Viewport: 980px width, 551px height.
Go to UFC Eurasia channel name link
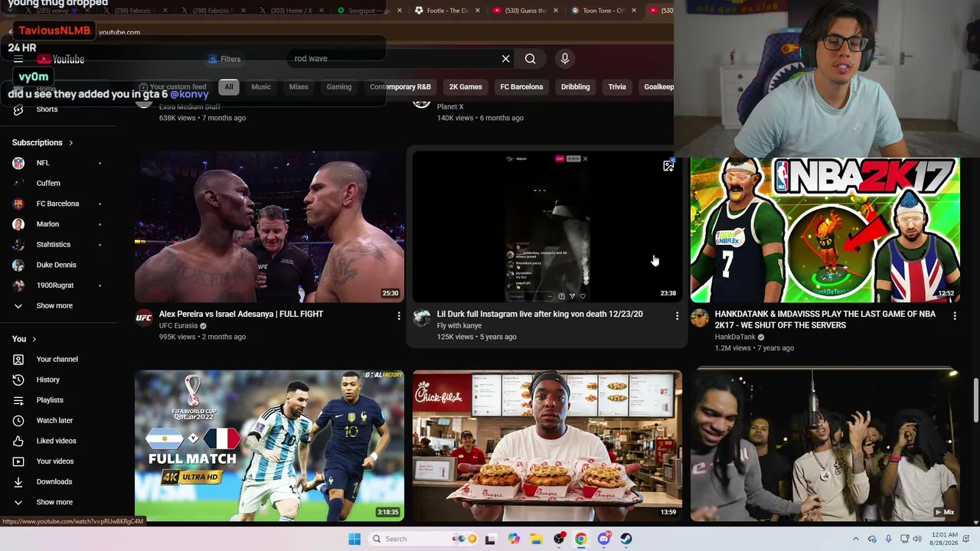coord(178,326)
